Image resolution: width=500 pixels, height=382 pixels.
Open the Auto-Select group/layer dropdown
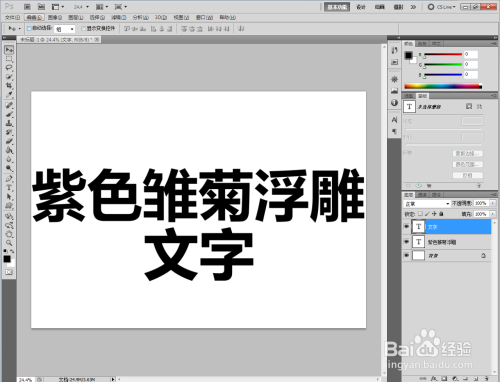click(x=65, y=29)
